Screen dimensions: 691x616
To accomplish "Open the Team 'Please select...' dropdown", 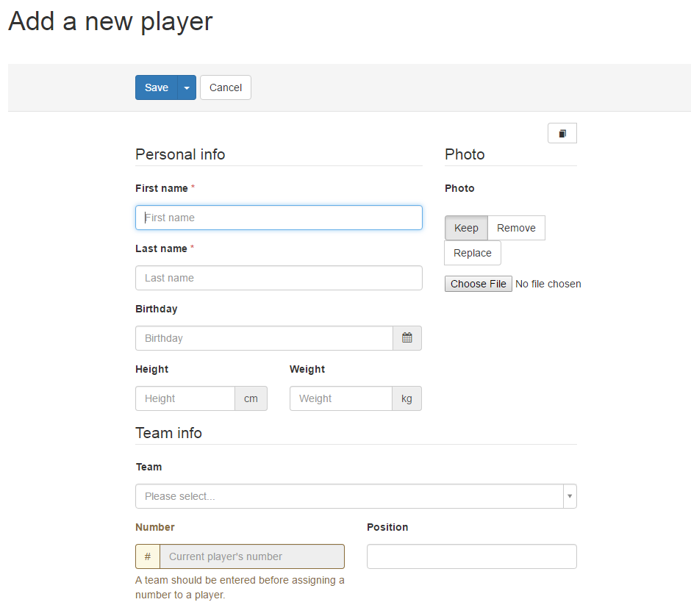I will [x=349, y=496].
